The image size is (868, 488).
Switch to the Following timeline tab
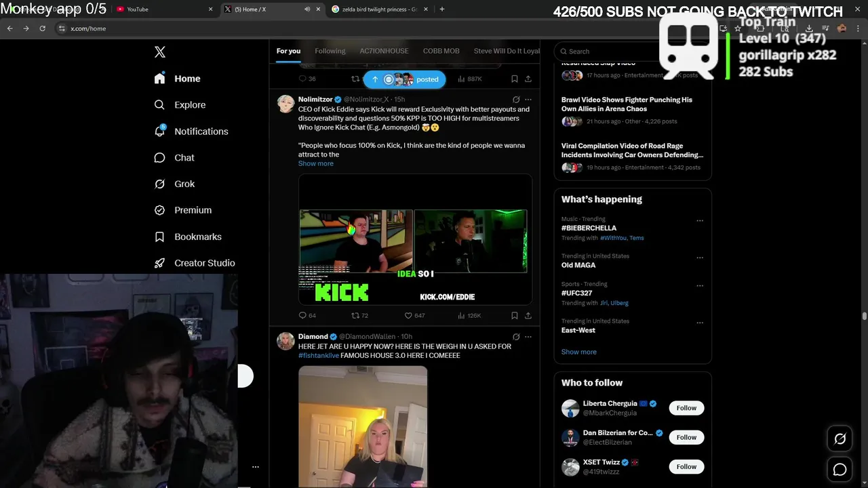tap(330, 51)
